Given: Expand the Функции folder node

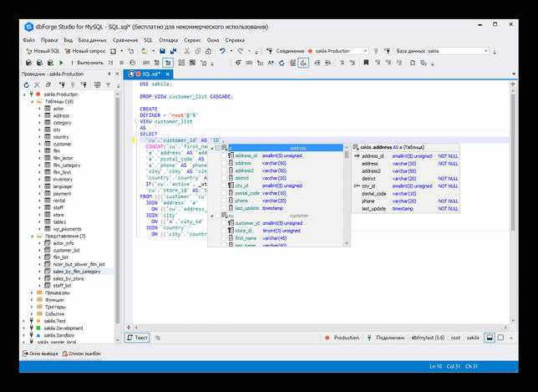Looking at the screenshot, I should click(33, 300).
